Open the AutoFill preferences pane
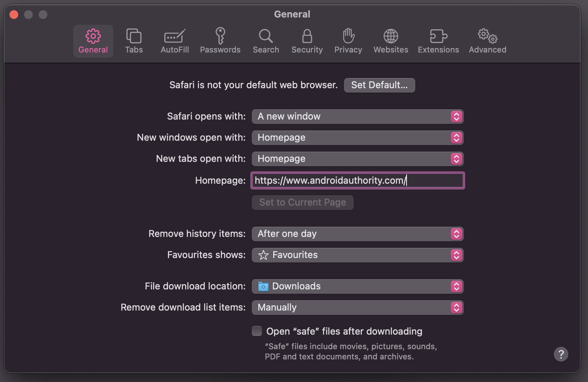Image resolution: width=588 pixels, height=382 pixels. pyautogui.click(x=175, y=41)
